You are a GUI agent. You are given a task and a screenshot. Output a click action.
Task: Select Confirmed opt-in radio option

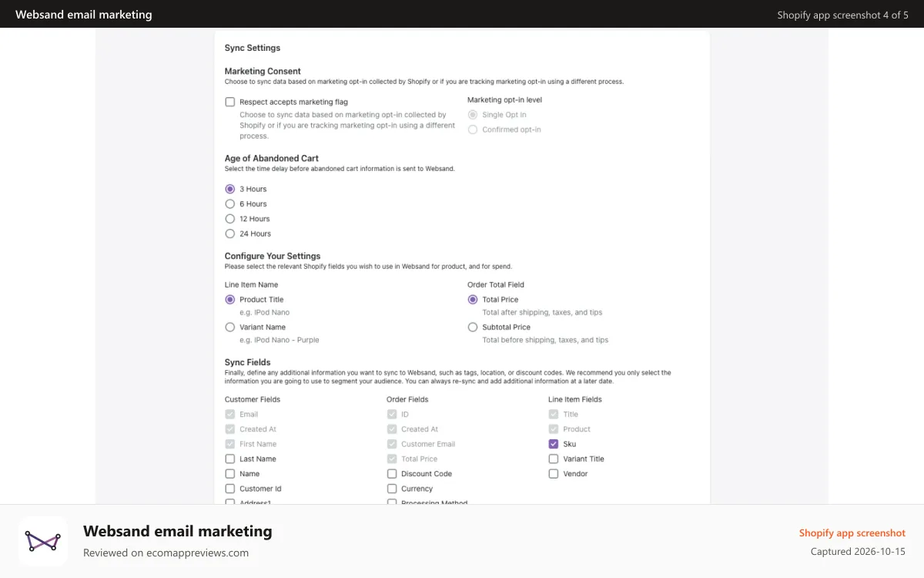tap(473, 129)
